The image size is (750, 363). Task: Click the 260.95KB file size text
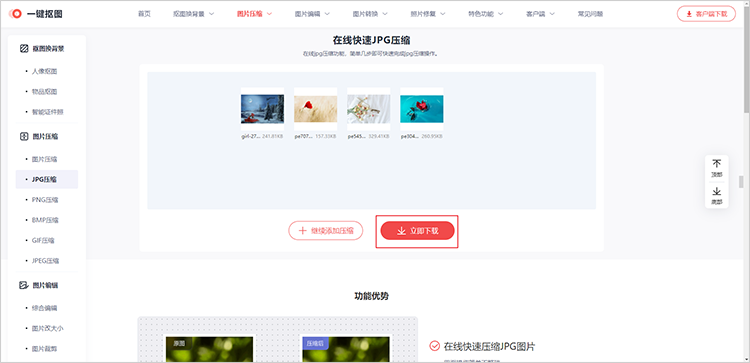tap(432, 136)
